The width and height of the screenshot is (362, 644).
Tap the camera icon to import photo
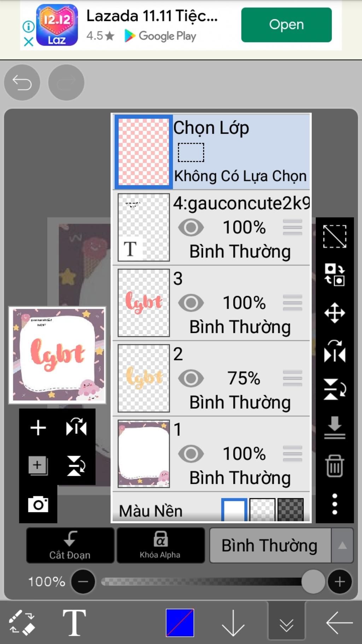38,504
